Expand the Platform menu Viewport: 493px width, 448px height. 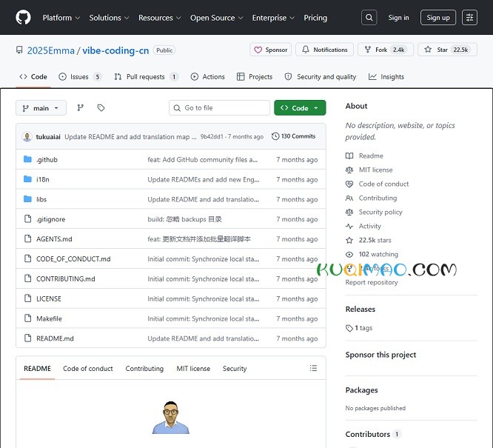[x=61, y=18]
